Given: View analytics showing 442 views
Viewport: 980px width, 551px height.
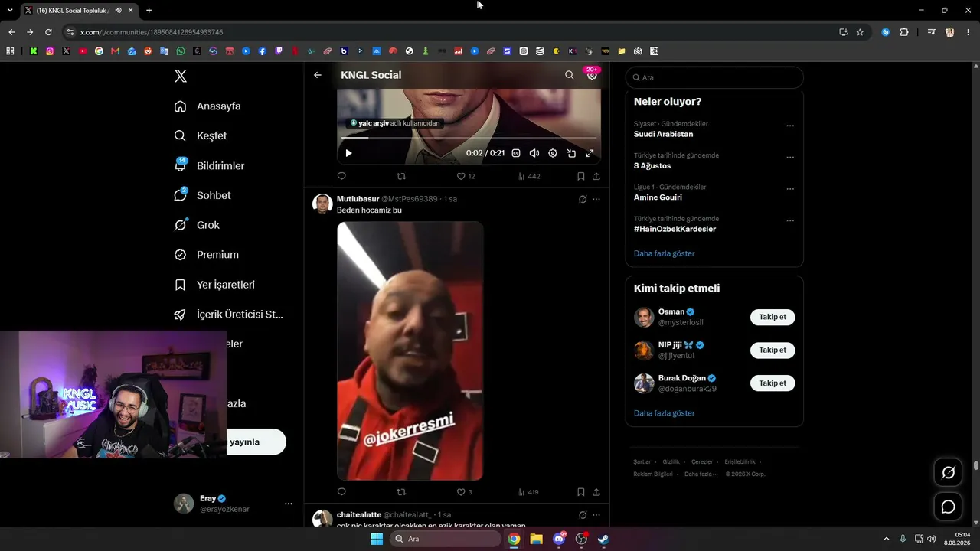Looking at the screenshot, I should point(528,176).
